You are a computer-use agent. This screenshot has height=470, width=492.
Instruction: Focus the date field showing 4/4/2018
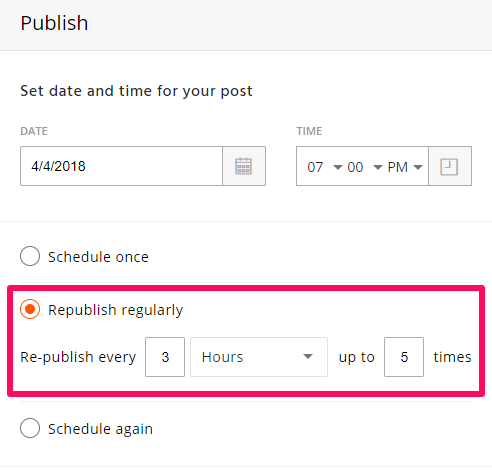(x=121, y=166)
